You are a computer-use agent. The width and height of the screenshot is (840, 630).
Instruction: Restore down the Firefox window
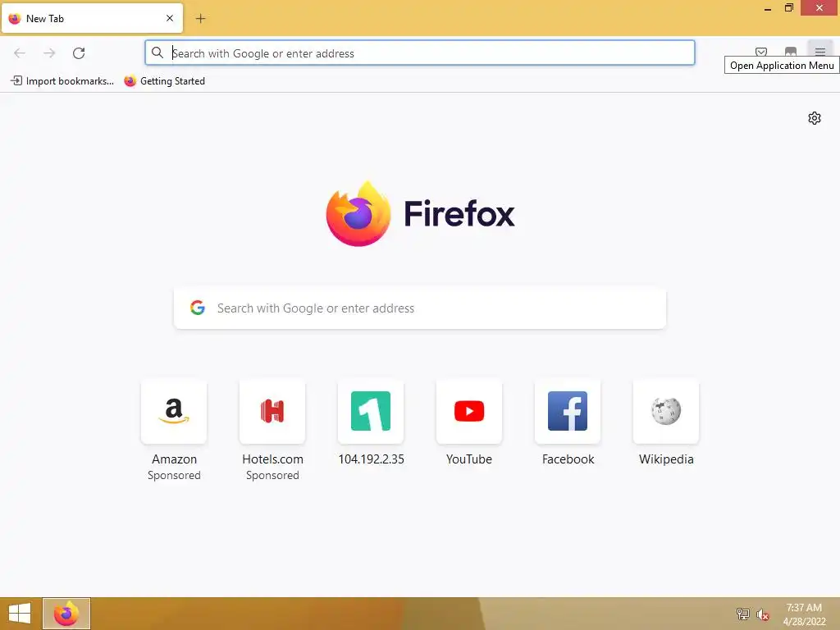[x=788, y=8]
